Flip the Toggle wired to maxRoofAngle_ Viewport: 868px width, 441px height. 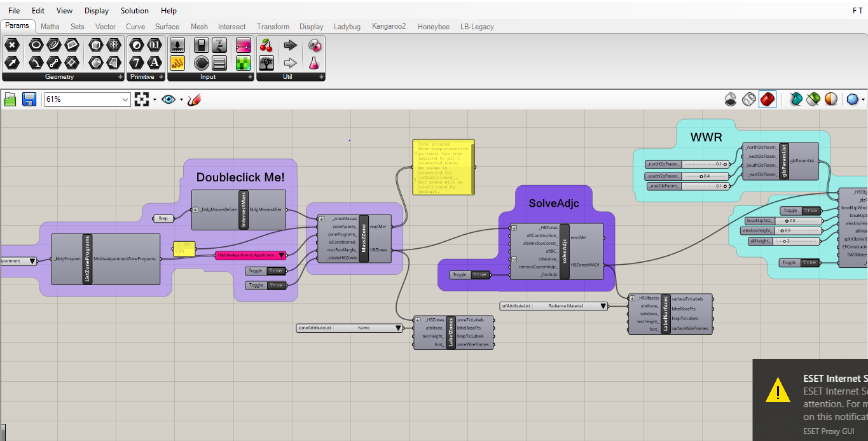[x=265, y=270]
